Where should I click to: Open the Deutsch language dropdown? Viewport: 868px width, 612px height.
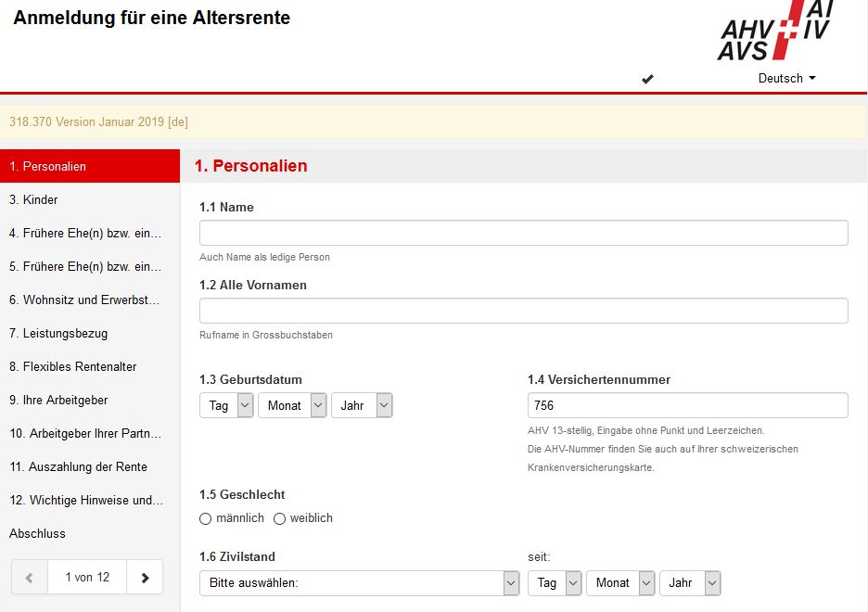786,79
